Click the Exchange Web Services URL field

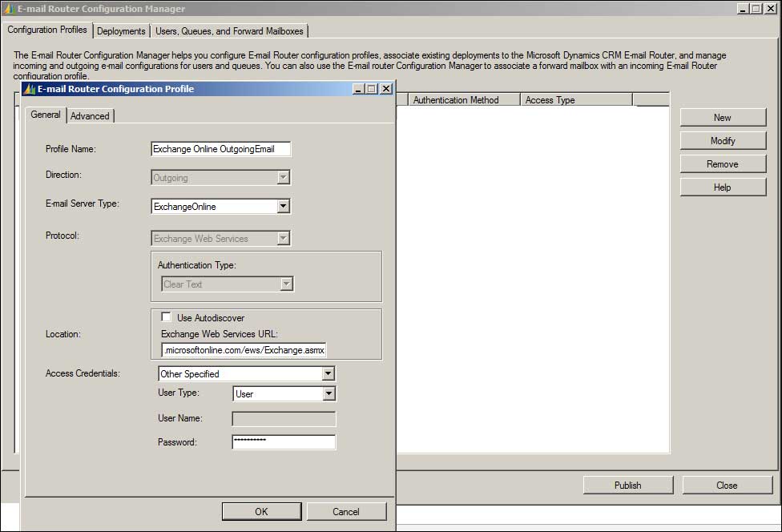point(244,351)
